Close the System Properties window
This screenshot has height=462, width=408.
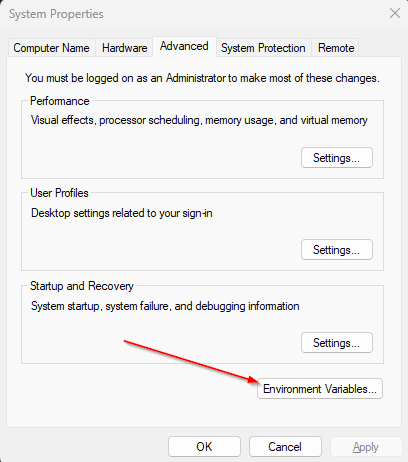[395, 13]
